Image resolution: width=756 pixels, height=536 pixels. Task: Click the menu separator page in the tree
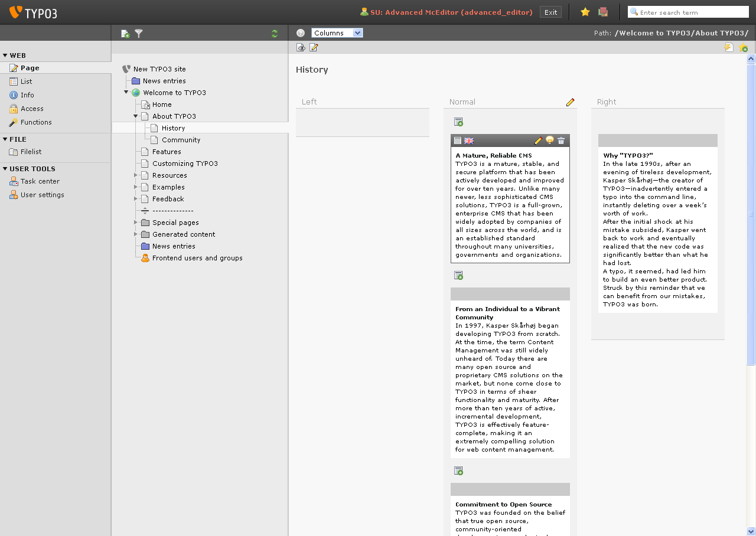tap(172, 211)
